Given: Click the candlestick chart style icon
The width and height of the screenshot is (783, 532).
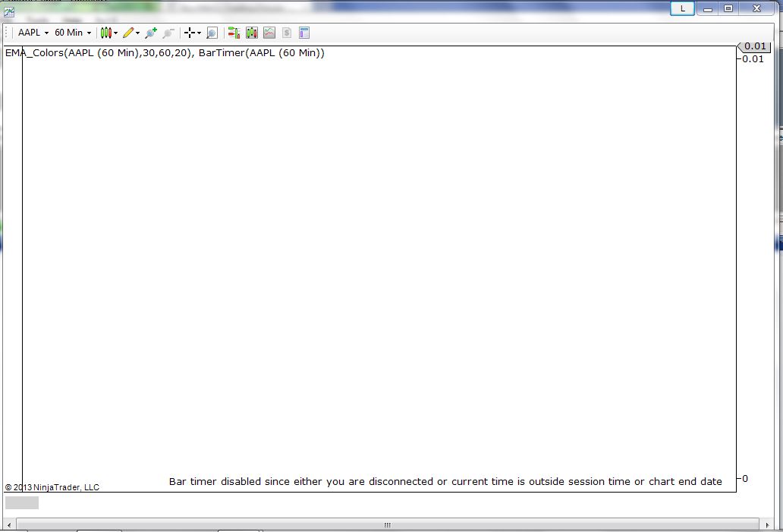Looking at the screenshot, I should pyautogui.click(x=106, y=33).
